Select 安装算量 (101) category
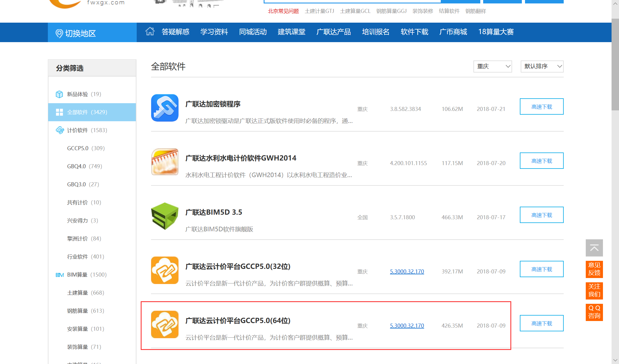Image resolution: width=619 pixels, height=364 pixels. tap(86, 329)
